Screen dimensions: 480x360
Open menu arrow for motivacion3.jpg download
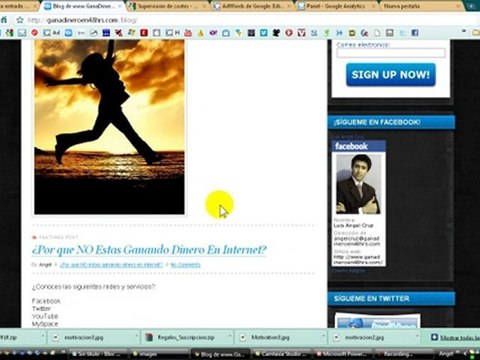[x=136, y=337]
